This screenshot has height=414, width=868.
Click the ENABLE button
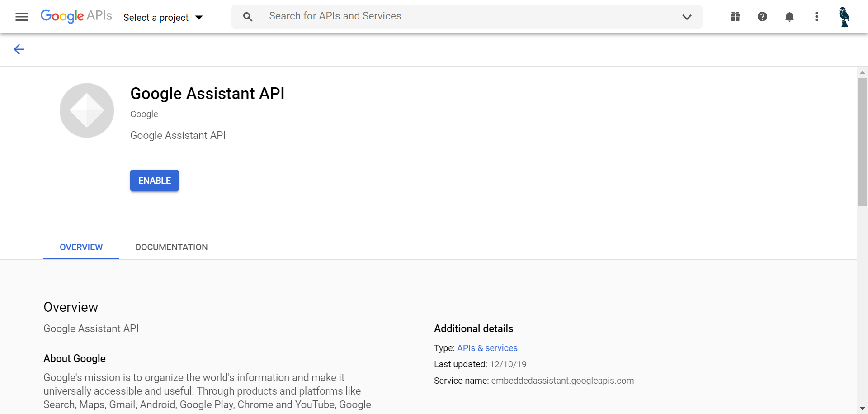[155, 181]
